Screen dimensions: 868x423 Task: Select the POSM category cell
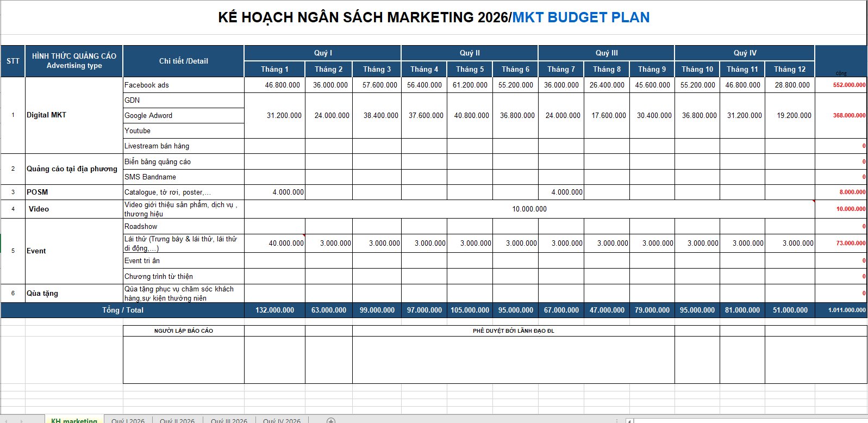74,192
